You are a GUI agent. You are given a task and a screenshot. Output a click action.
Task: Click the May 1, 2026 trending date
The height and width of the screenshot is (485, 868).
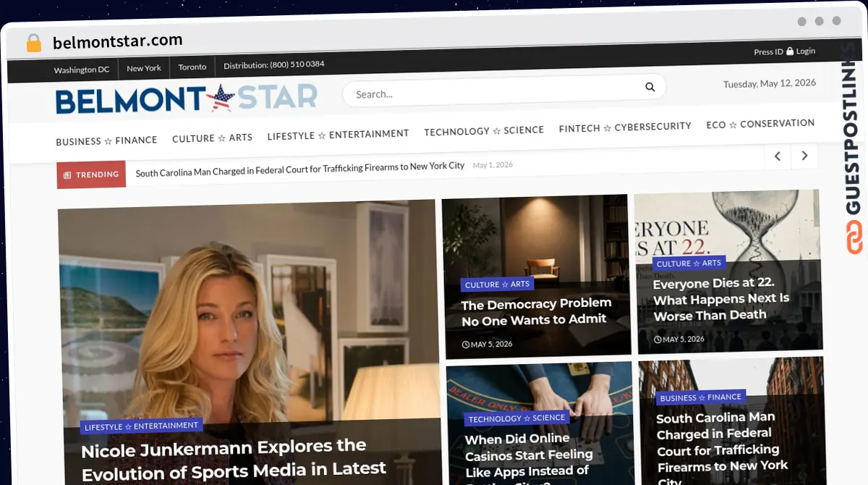tap(493, 165)
